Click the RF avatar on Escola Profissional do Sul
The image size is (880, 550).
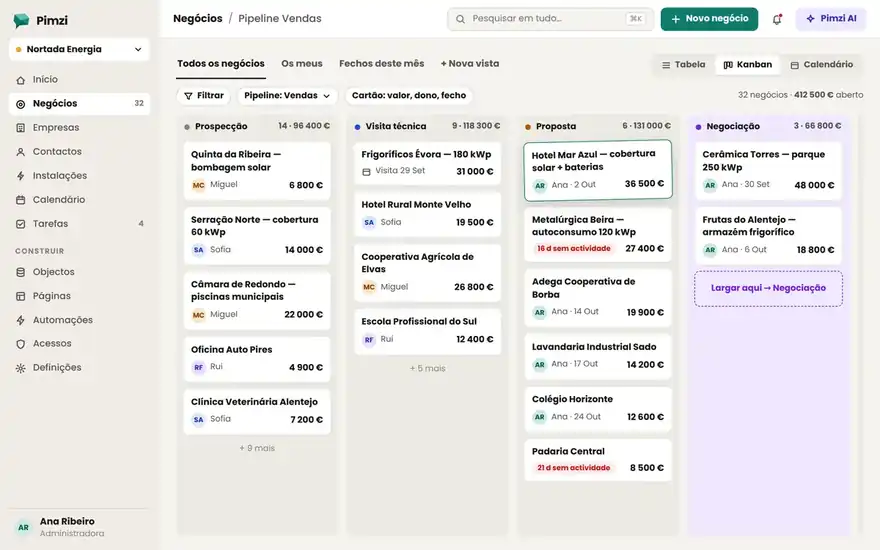(369, 340)
